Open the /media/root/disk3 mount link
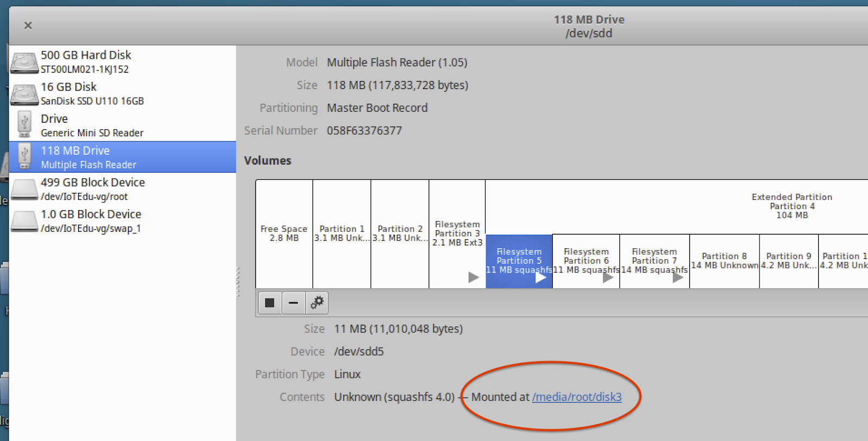 pyautogui.click(x=577, y=397)
